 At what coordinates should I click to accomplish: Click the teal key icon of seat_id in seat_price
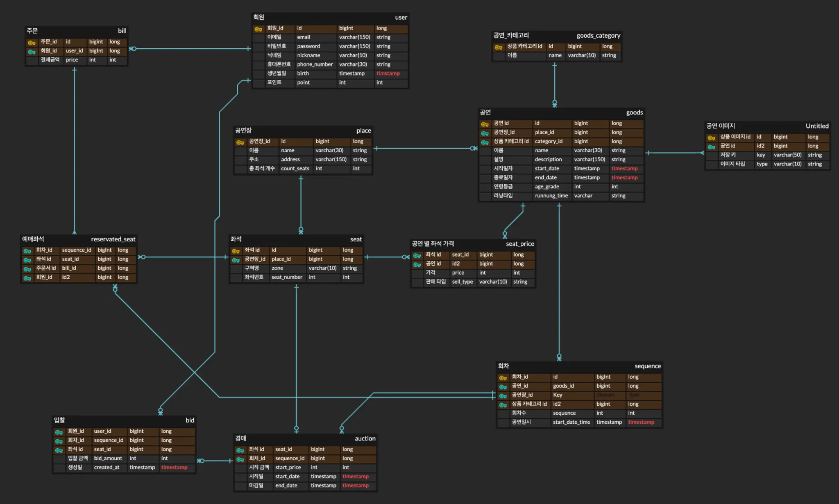pos(417,255)
